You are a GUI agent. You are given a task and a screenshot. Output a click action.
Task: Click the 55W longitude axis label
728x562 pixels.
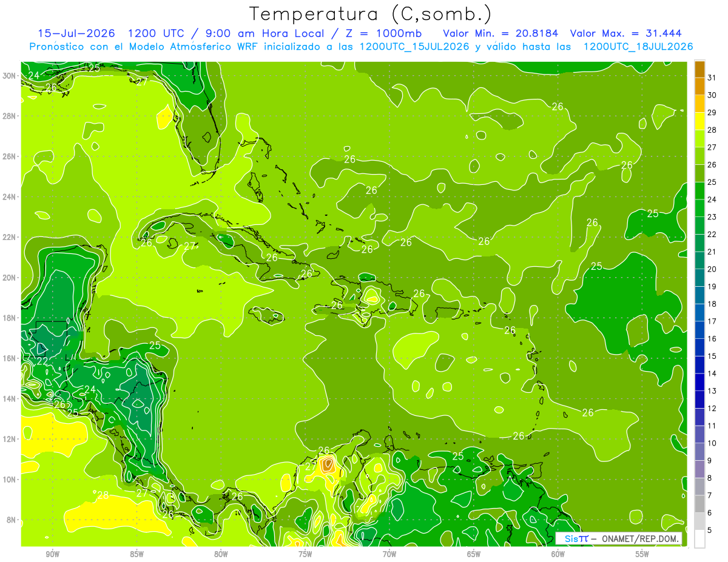click(642, 554)
